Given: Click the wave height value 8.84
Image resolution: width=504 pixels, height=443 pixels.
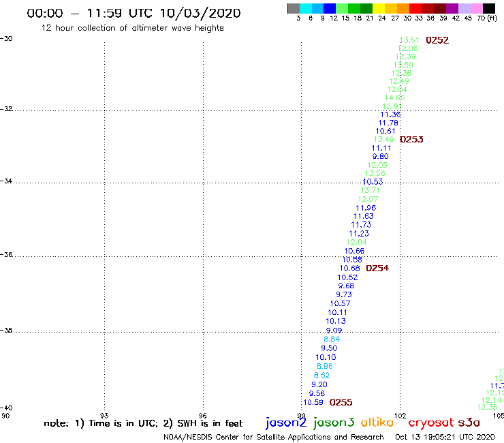Looking at the screenshot, I should [x=332, y=339].
